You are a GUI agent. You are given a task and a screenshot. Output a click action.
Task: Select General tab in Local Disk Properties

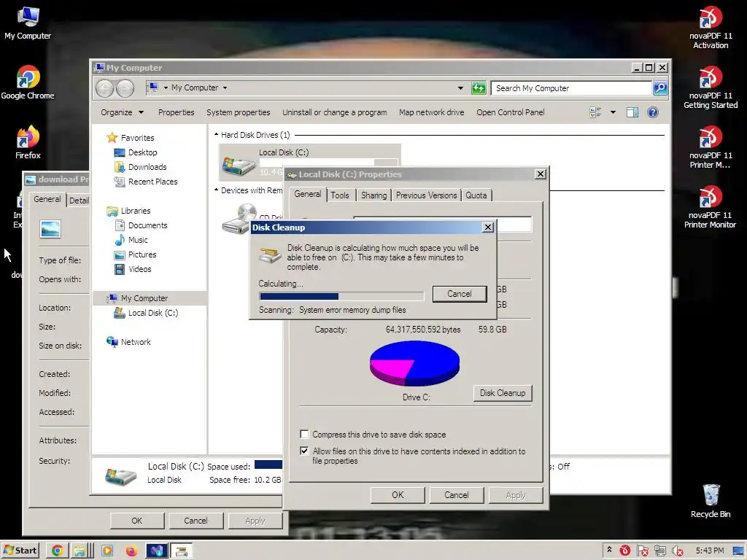click(x=308, y=194)
